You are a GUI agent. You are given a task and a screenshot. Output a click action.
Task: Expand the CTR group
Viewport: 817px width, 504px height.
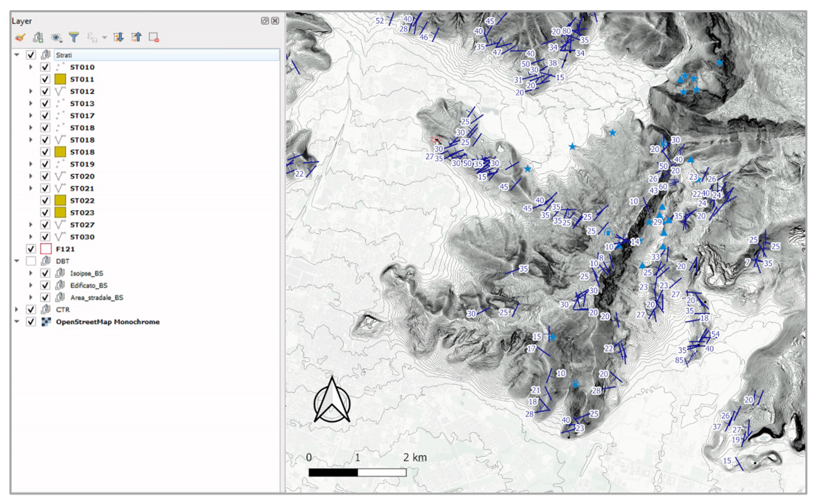tap(17, 310)
